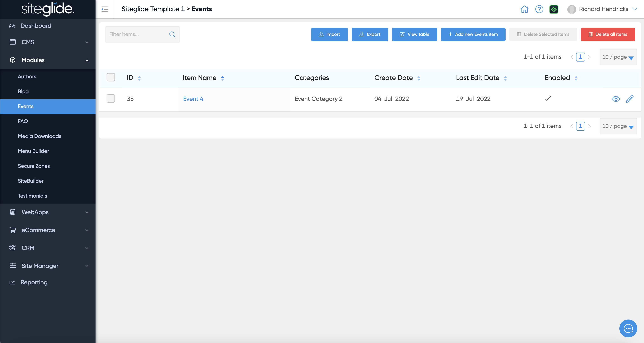Open the chat support bubble icon
This screenshot has height=343, width=644.
628,328
